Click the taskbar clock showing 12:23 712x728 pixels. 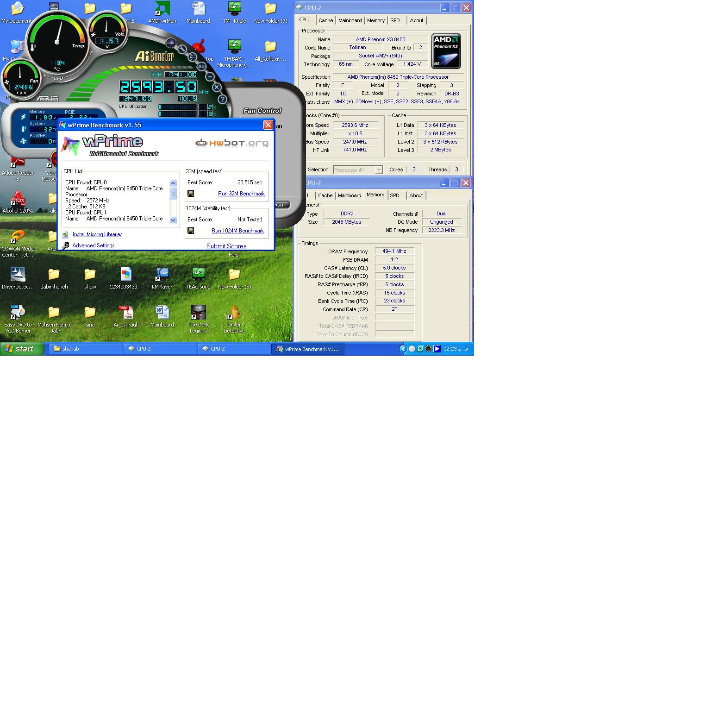click(456, 349)
